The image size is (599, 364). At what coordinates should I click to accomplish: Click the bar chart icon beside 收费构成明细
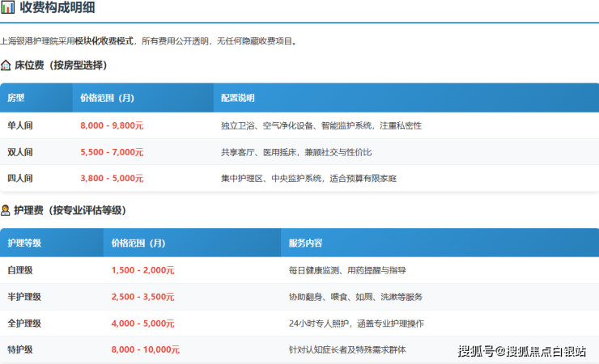click(x=7, y=8)
